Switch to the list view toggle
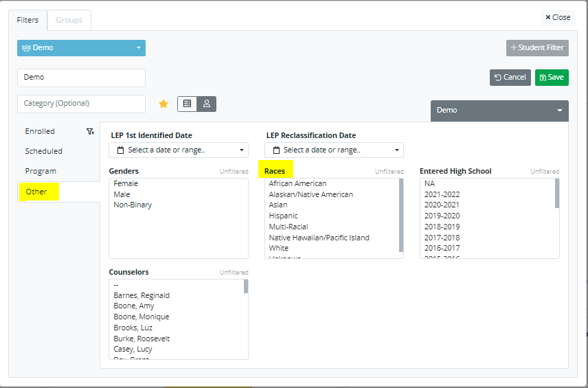The image size is (588, 388). [x=187, y=104]
